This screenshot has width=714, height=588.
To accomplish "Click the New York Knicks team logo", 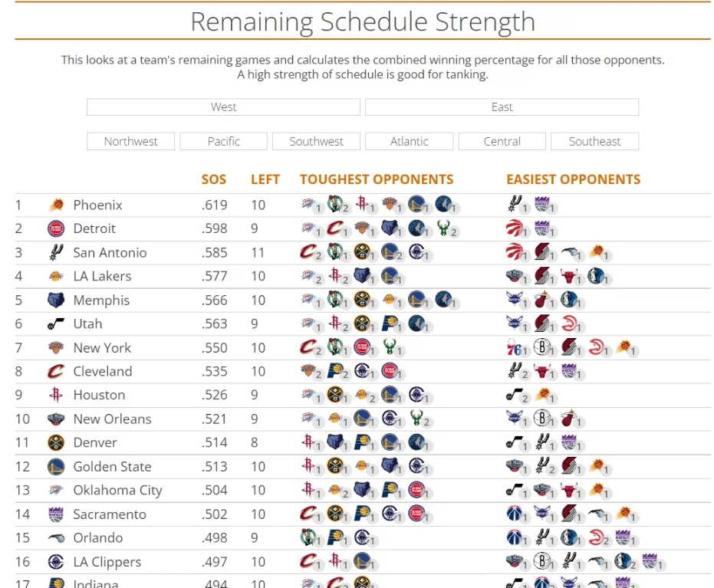I will tap(56, 348).
